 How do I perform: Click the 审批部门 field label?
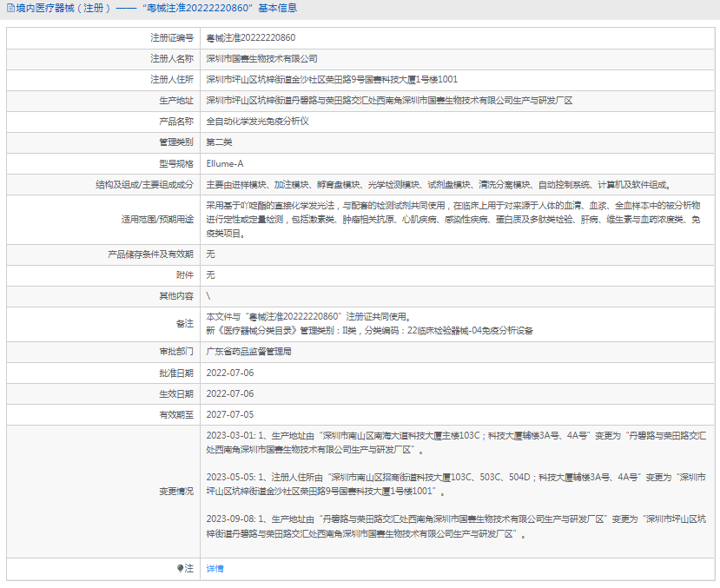(176, 352)
